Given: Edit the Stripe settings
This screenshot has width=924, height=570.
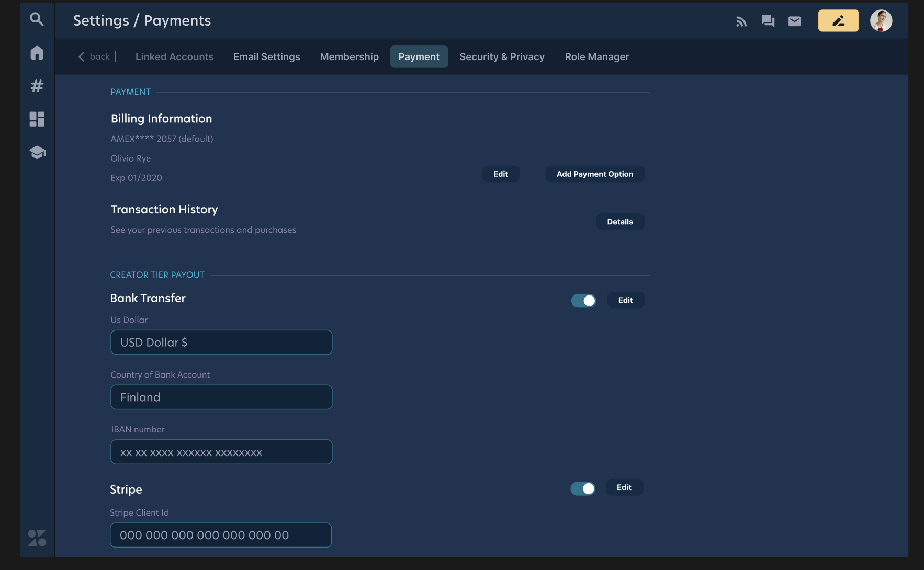Looking at the screenshot, I should click(x=624, y=487).
